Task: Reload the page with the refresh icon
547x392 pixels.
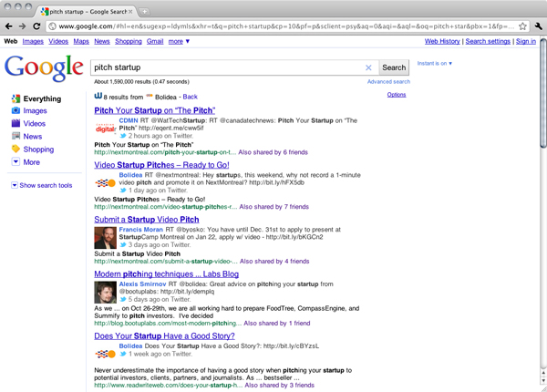Action: pyautogui.click(x=36, y=26)
